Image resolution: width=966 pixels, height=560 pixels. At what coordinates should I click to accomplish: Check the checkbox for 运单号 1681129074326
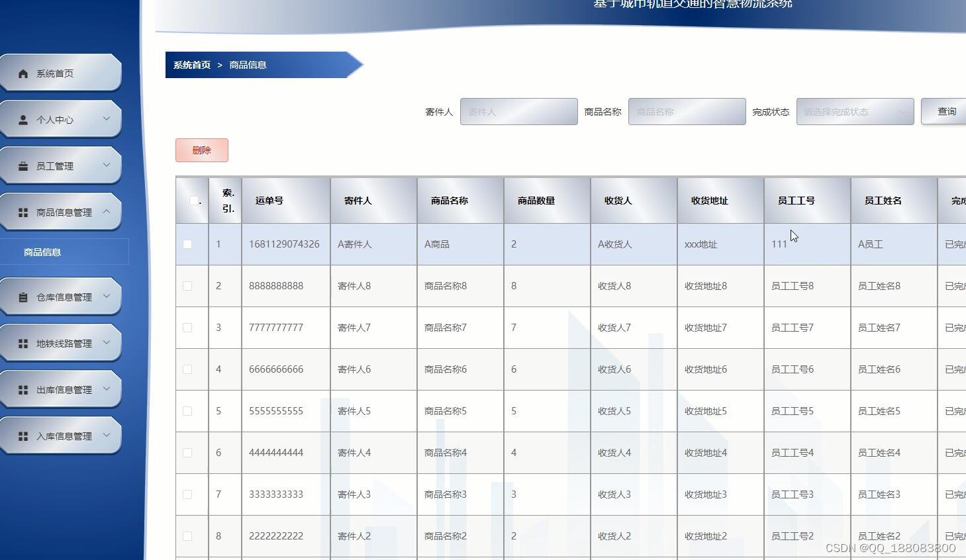(187, 244)
